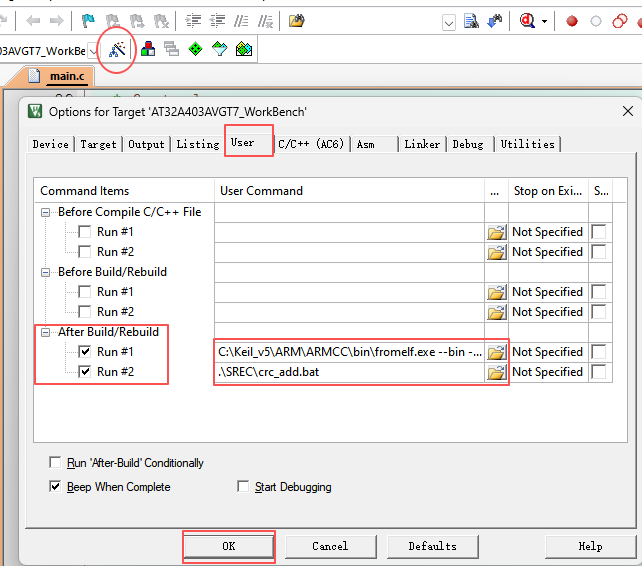Browse file for Before Compile Run #1 command
The image size is (642, 566).
coord(496,232)
